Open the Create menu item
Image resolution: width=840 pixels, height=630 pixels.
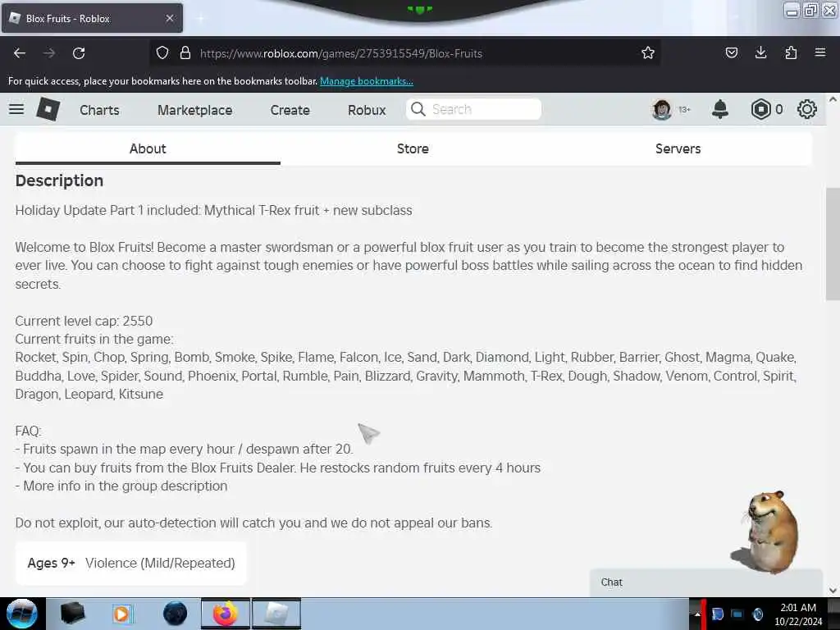pyautogui.click(x=290, y=110)
